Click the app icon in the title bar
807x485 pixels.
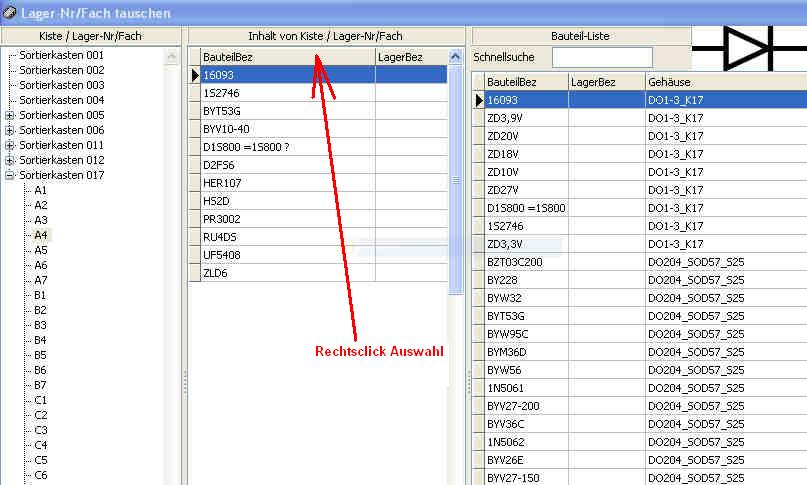point(9,12)
